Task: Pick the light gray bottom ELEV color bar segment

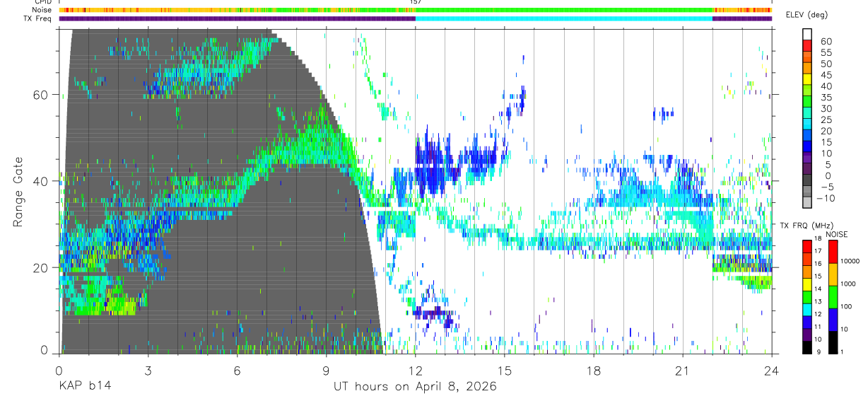Action: 808,203
